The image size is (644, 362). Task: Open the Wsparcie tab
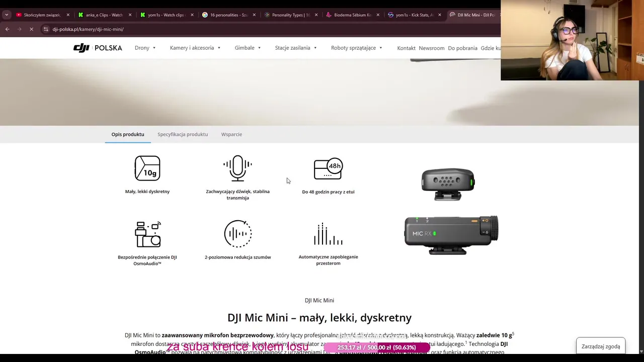coord(231,134)
